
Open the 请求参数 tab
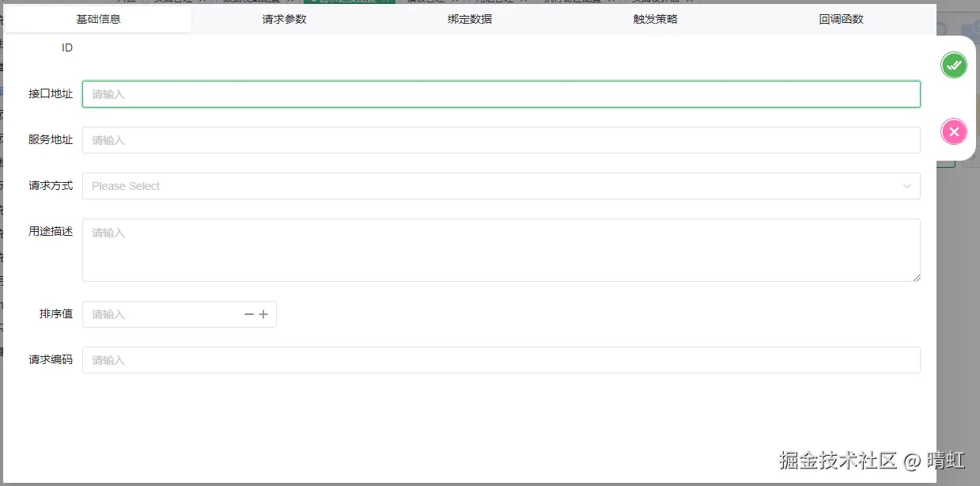click(284, 19)
